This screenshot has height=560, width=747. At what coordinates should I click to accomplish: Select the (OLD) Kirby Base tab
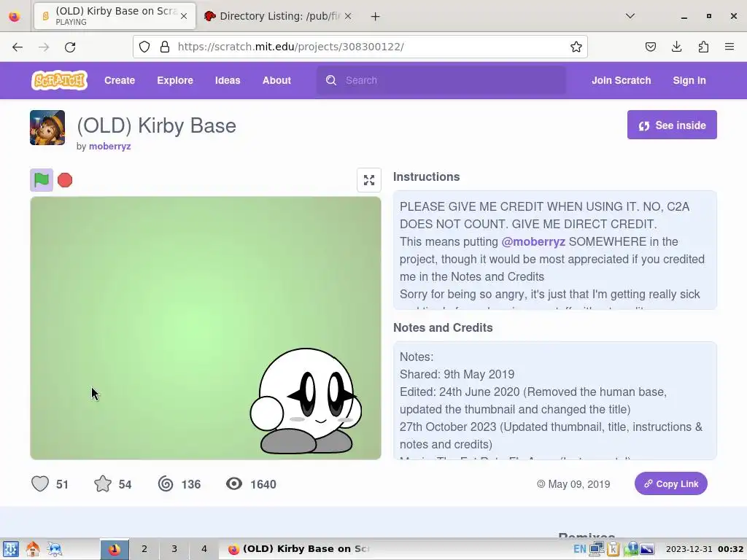click(115, 16)
